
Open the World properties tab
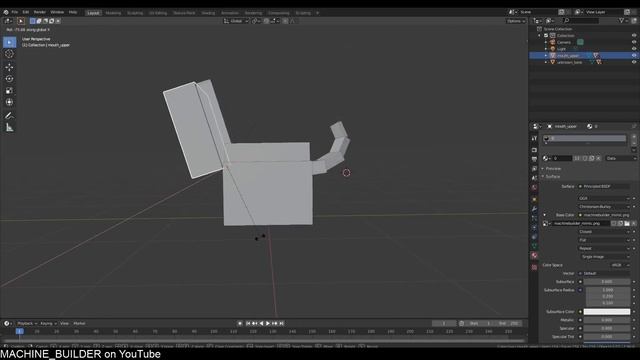[534, 187]
